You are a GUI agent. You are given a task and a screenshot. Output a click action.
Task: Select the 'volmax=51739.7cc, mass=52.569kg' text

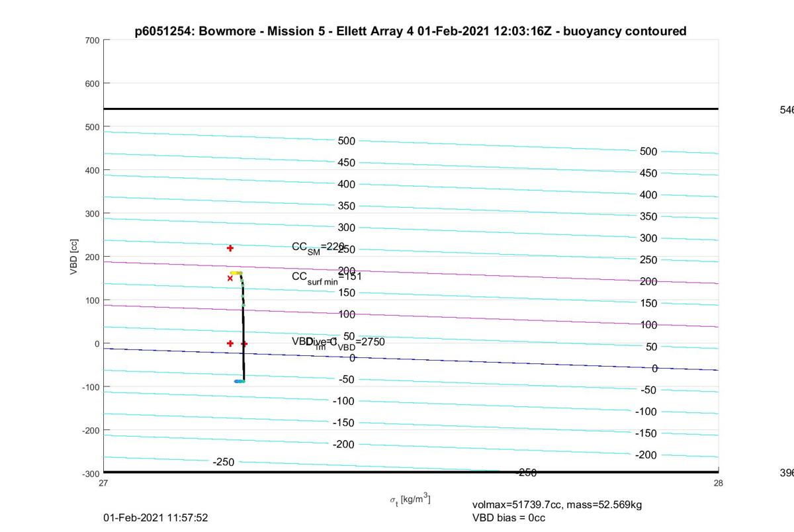[x=557, y=505]
